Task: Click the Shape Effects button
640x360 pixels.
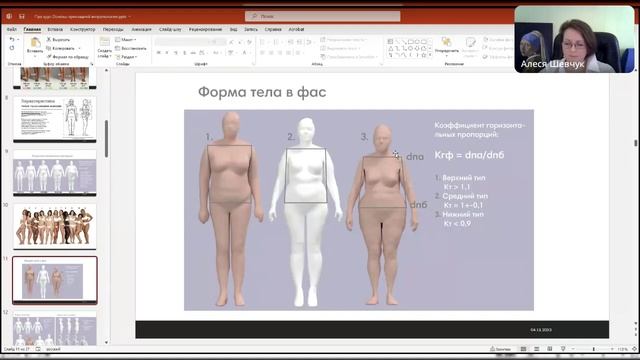Action: 498,57
